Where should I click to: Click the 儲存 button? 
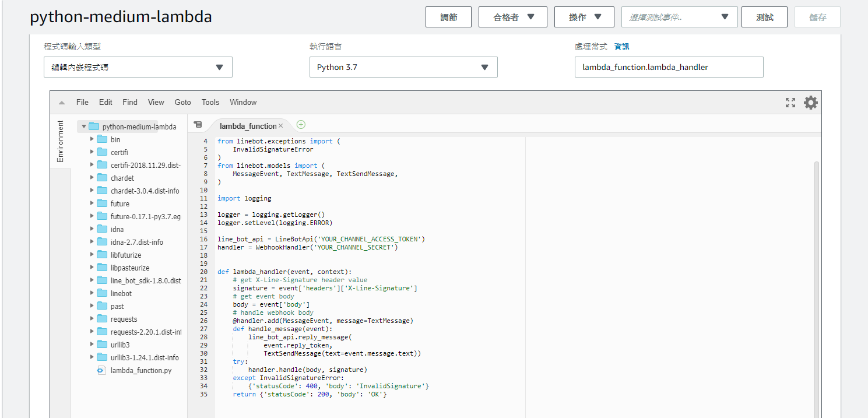coord(817,17)
